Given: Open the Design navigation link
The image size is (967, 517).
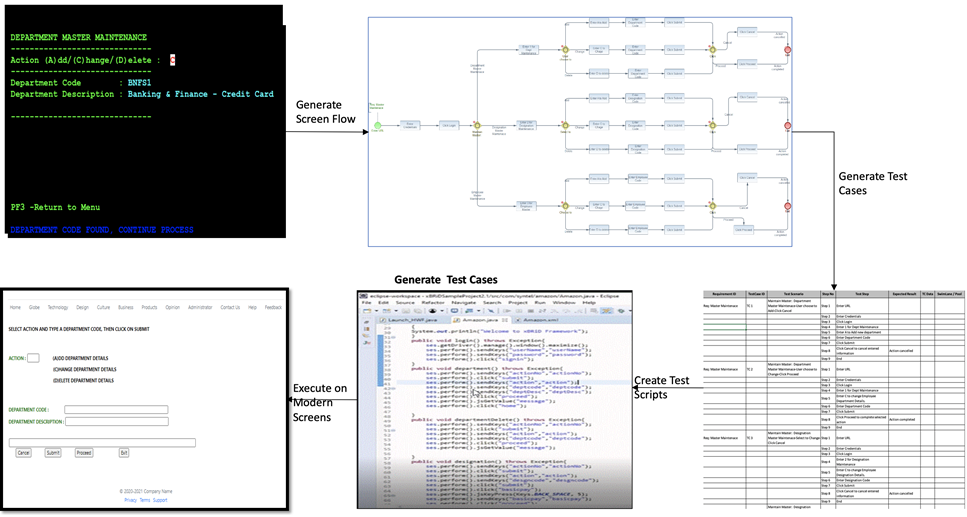Looking at the screenshot, I should point(83,307).
